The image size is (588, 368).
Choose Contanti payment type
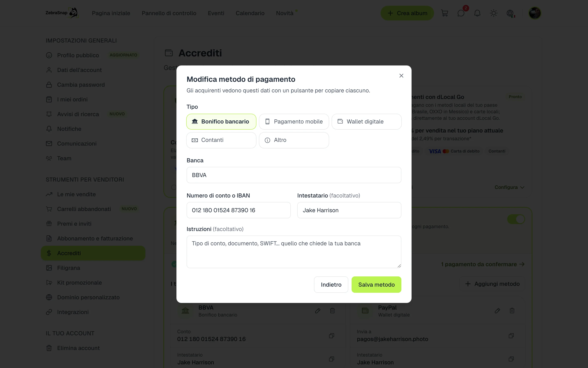(x=221, y=140)
